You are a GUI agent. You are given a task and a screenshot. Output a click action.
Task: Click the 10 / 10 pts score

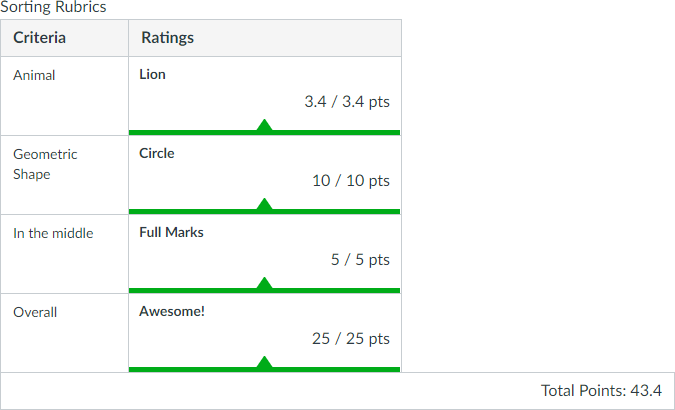(x=351, y=181)
